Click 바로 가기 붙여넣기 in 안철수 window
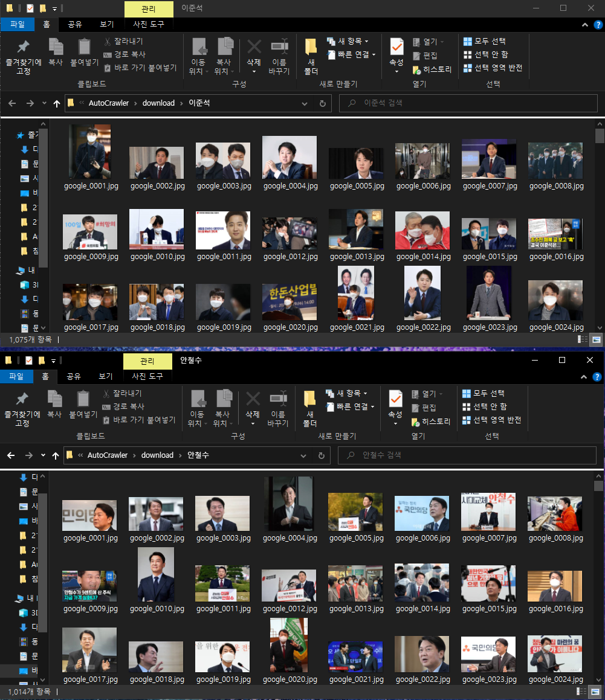 (x=139, y=420)
